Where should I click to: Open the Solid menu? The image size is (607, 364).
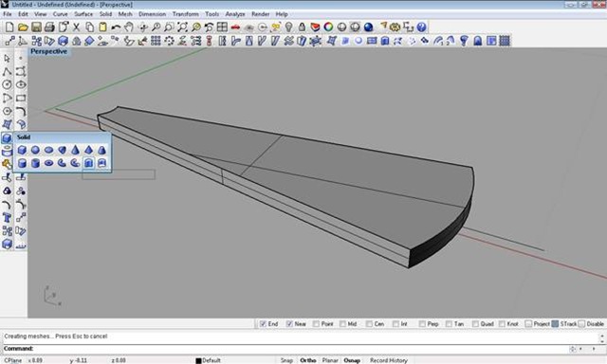(105, 14)
